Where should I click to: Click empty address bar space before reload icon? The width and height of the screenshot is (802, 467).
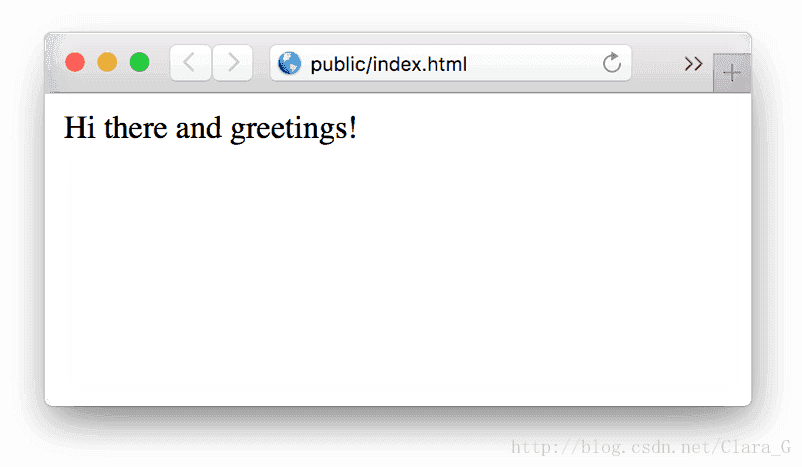point(532,63)
